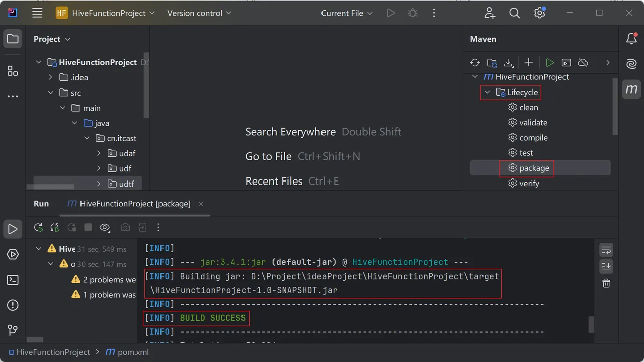Expand the udaf package

[99, 153]
